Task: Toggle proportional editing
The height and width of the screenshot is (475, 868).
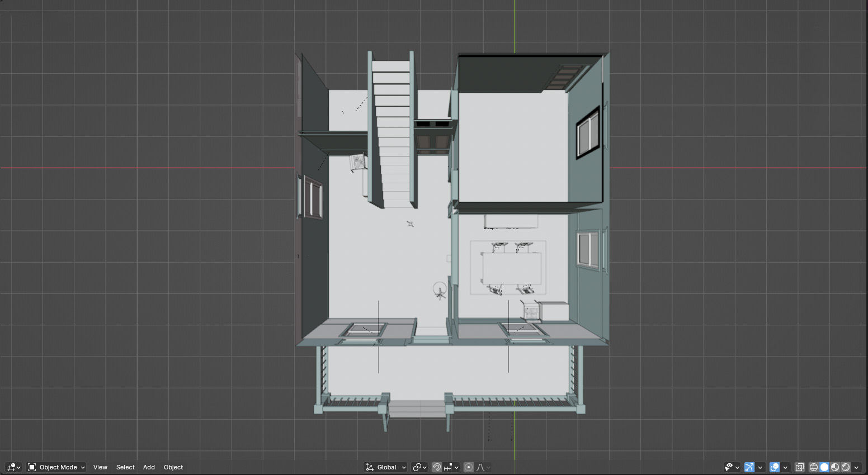Action: click(469, 467)
